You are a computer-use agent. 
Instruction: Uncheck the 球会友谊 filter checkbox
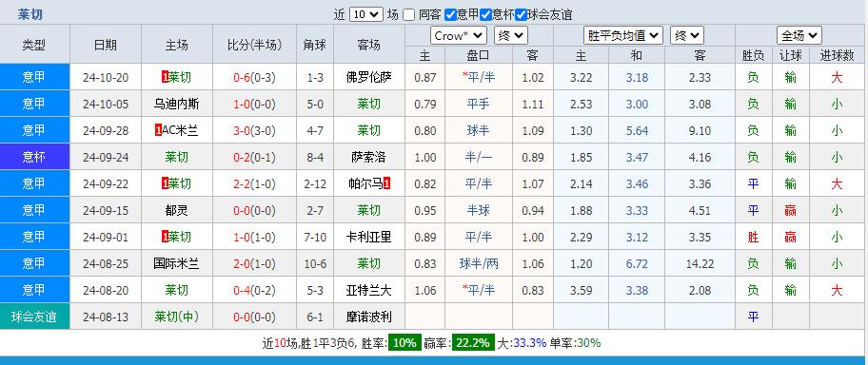pos(521,15)
